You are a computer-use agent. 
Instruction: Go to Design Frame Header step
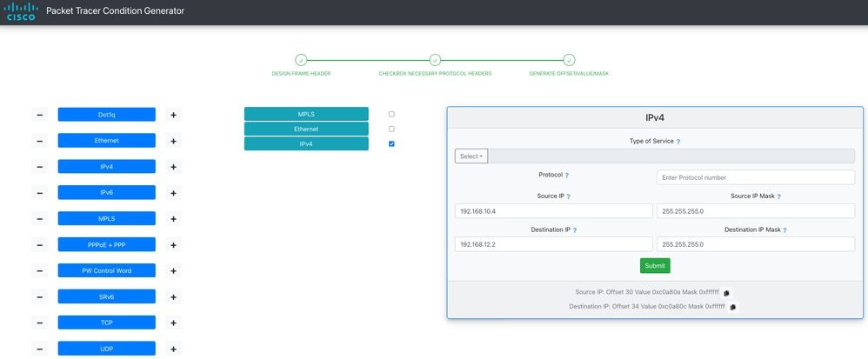[x=301, y=60]
